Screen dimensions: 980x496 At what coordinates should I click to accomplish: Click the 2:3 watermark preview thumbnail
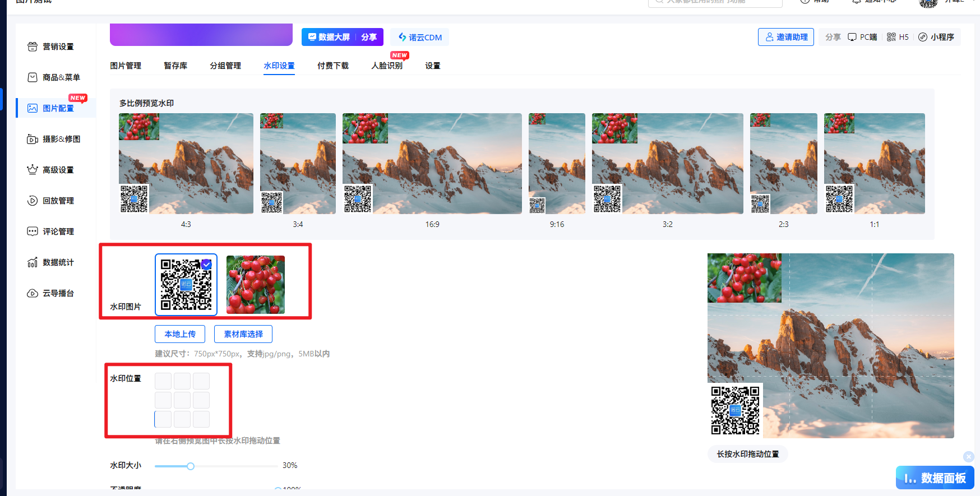pyautogui.click(x=784, y=164)
